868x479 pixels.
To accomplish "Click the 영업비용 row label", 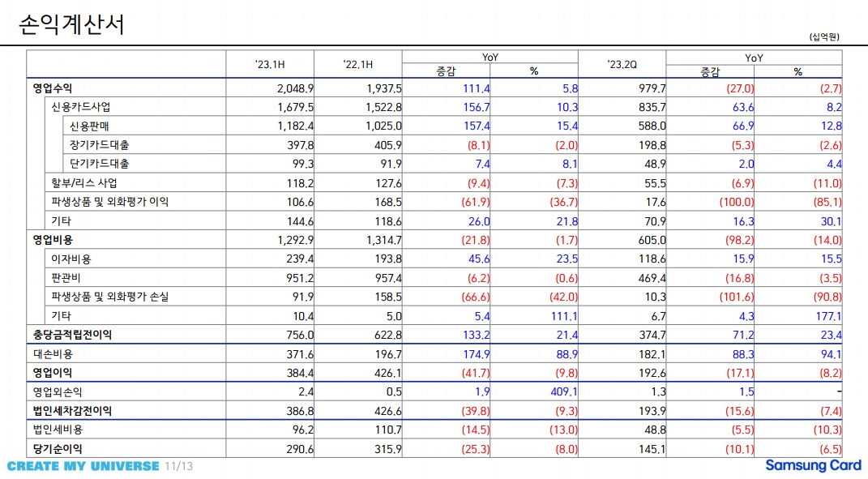I will click(x=53, y=240).
